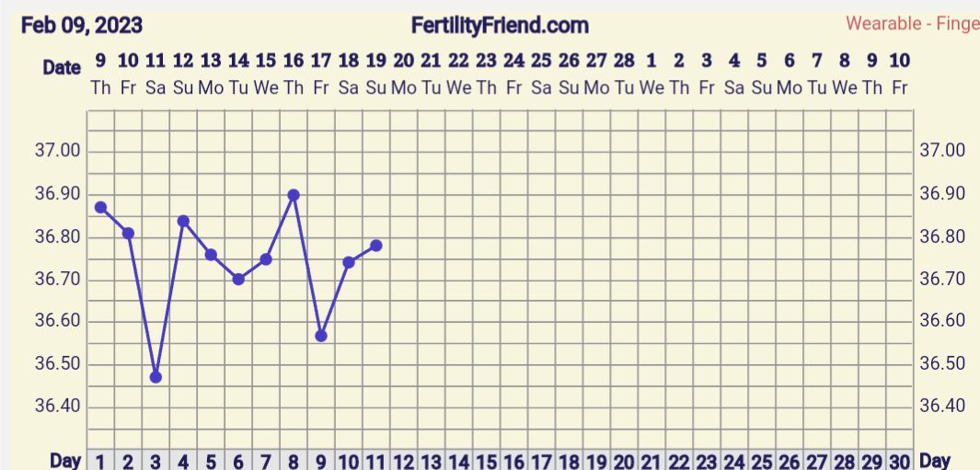Click the 36.40 label on the right axis
This screenshot has width=980, height=470.
click(942, 407)
